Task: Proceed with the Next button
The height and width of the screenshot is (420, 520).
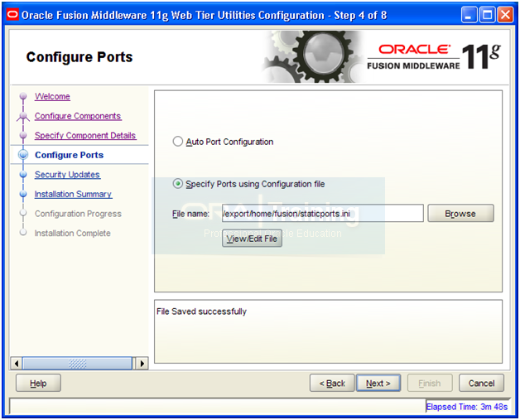Action: click(378, 384)
